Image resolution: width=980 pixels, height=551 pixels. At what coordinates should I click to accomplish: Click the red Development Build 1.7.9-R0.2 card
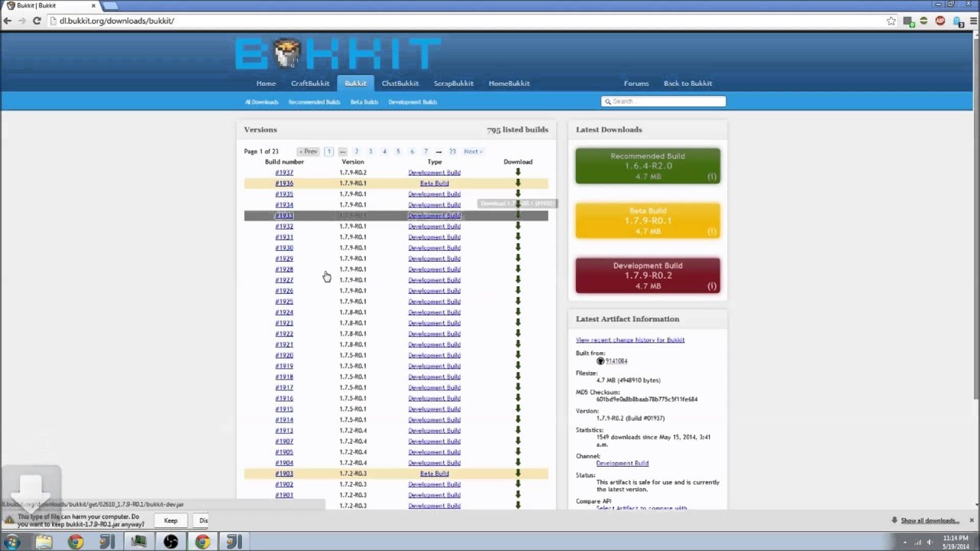(x=648, y=275)
